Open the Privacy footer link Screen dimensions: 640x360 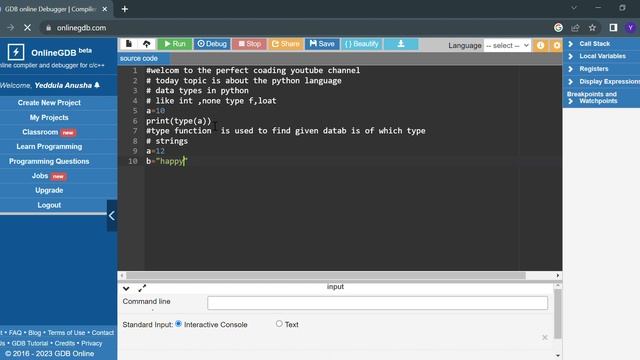coord(91,343)
